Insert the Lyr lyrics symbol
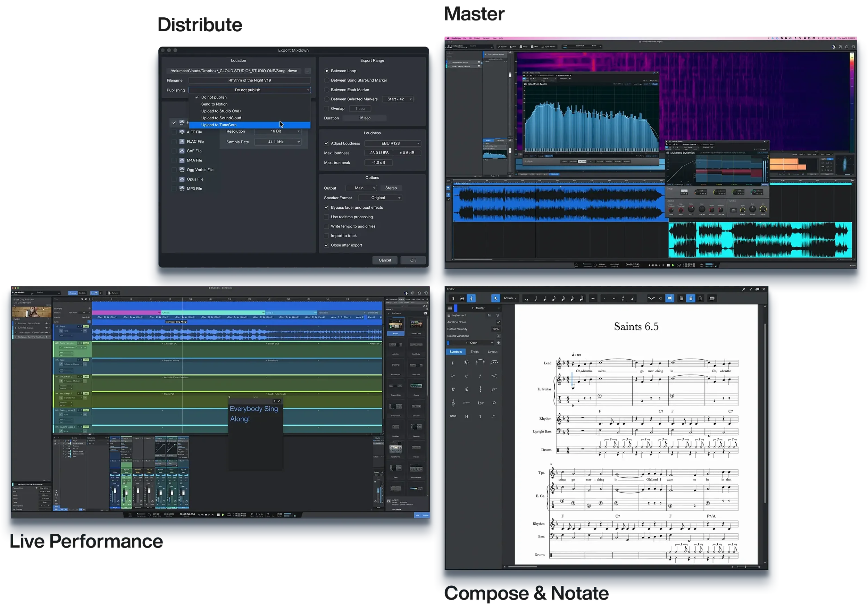 coord(481,403)
